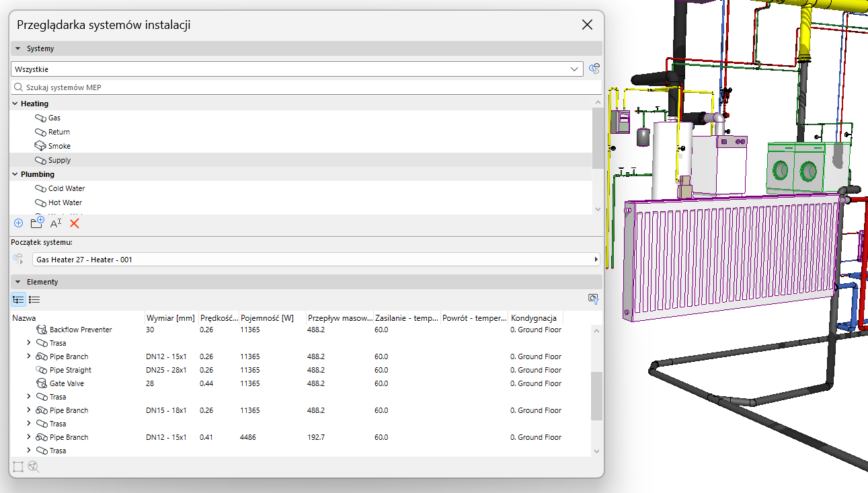Collapse the Elementy section
The width and height of the screenshot is (868, 493).
tap(18, 282)
